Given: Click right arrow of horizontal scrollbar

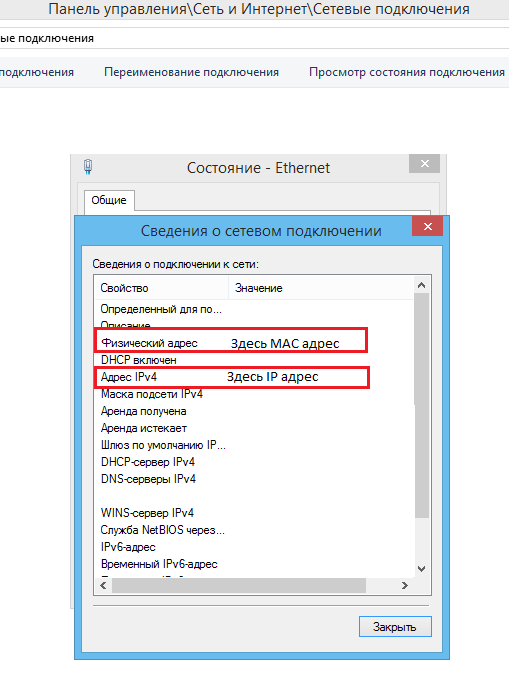Looking at the screenshot, I should pyautogui.click(x=404, y=585).
